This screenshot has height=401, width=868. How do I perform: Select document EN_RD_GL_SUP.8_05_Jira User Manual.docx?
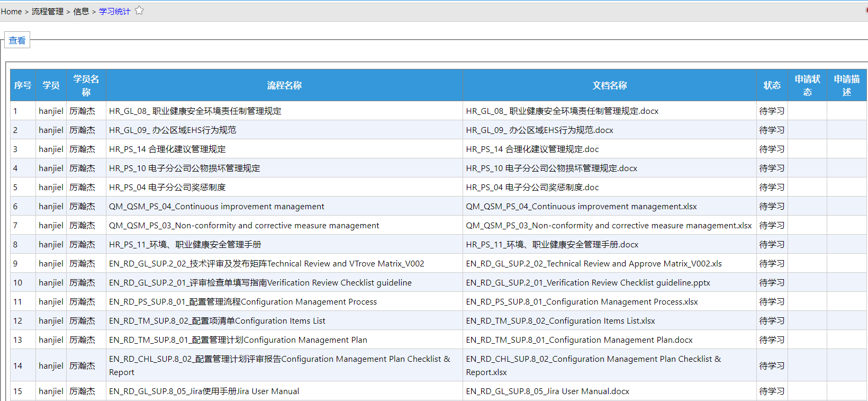coord(547,391)
